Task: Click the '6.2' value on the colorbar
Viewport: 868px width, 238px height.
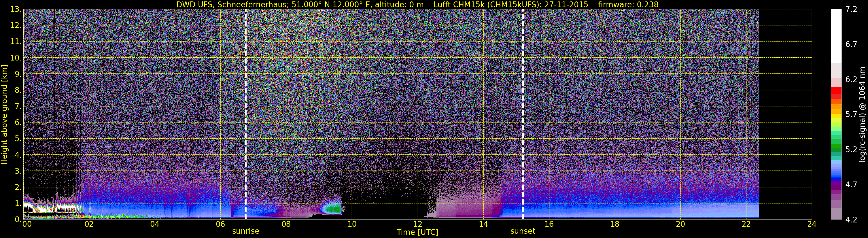Action: coord(851,80)
